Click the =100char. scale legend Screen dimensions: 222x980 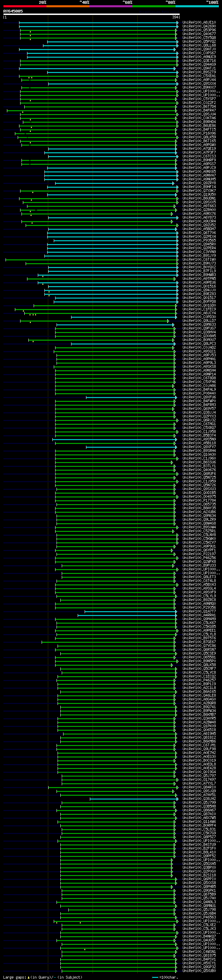pyautogui.click(x=165, y=977)
